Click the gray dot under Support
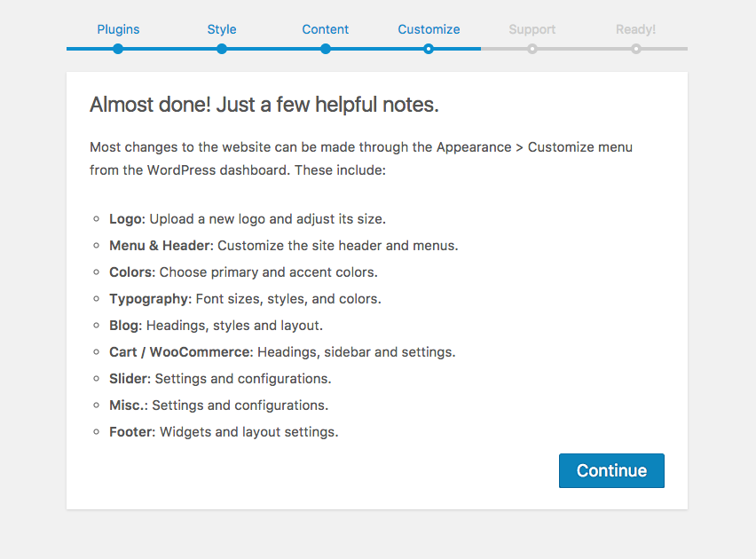The width and height of the screenshot is (756, 559). pyautogui.click(x=532, y=49)
